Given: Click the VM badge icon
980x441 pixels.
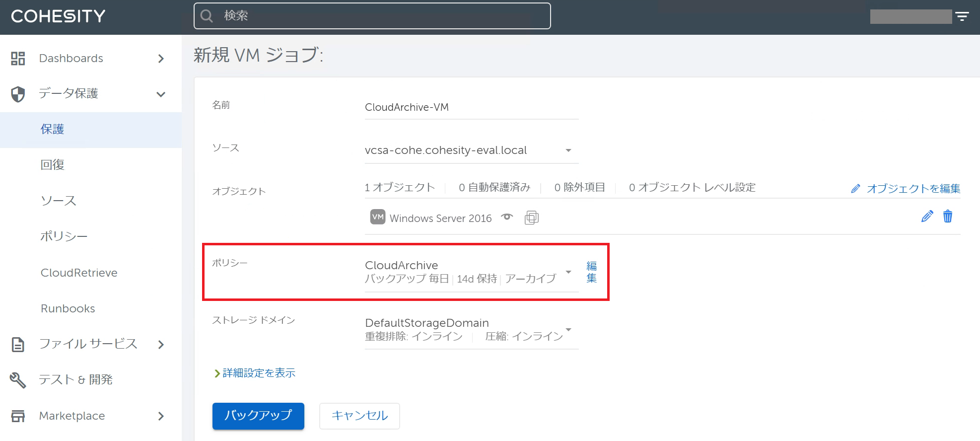Looking at the screenshot, I should click(x=378, y=217).
